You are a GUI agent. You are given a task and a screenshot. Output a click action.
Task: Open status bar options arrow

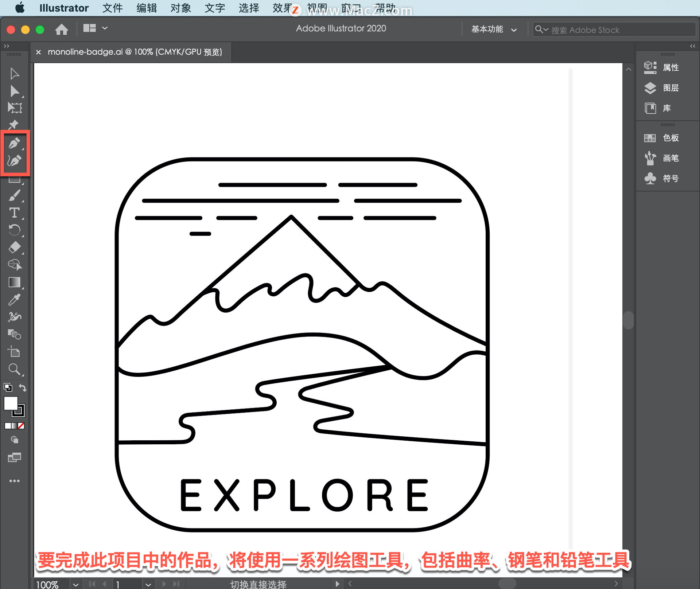click(337, 584)
